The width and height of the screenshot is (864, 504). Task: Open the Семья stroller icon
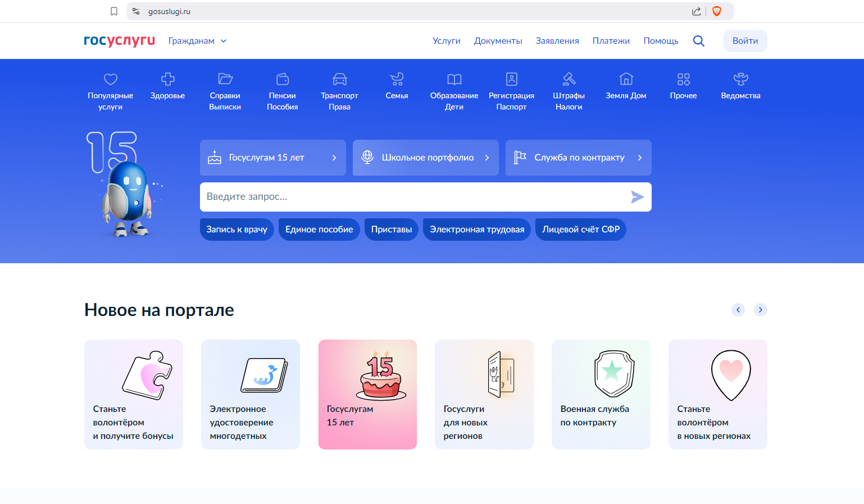pos(397,80)
